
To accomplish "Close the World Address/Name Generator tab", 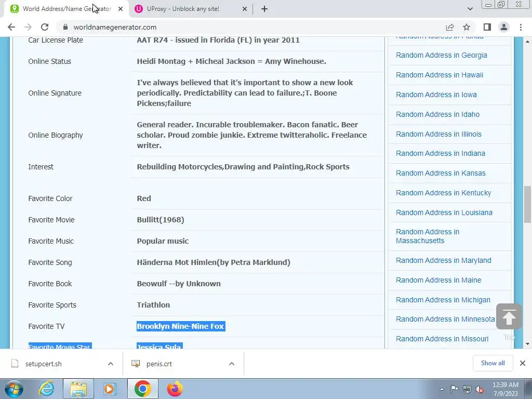I will tap(121, 9).
